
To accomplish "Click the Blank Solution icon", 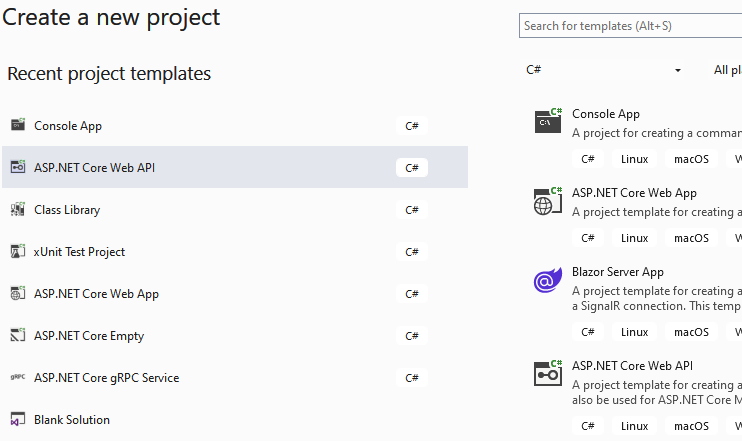I will pyautogui.click(x=18, y=419).
